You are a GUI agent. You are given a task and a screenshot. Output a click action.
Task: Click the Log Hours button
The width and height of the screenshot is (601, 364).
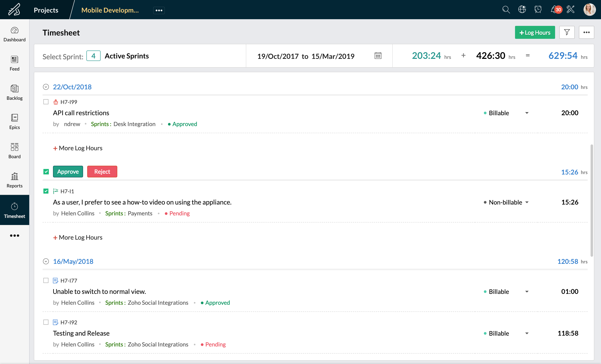click(x=535, y=32)
